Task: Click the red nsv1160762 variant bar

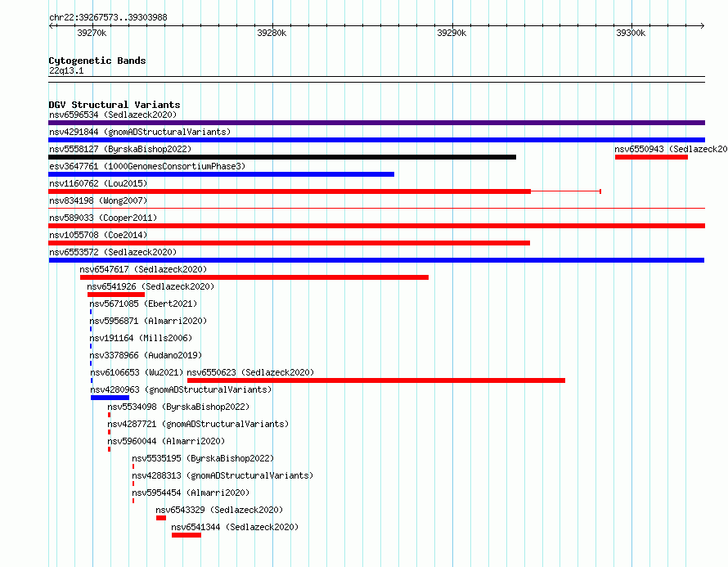Action: tap(290, 191)
